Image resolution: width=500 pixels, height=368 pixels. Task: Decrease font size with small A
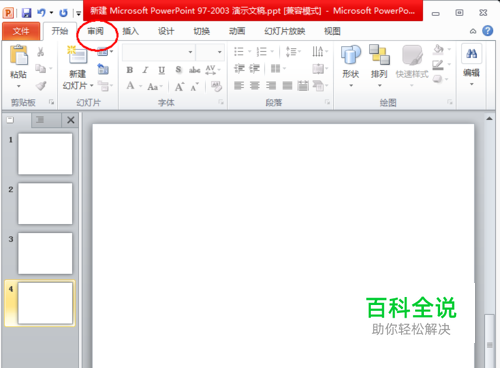[x=195, y=87]
